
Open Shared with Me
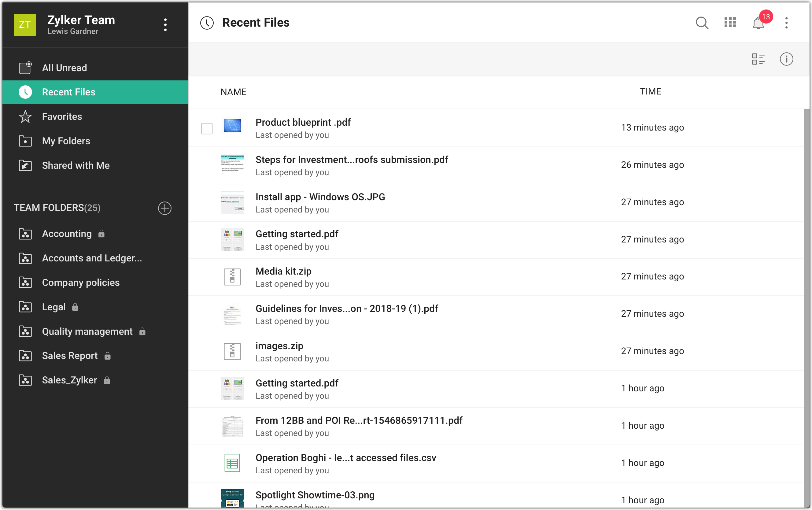pos(76,165)
